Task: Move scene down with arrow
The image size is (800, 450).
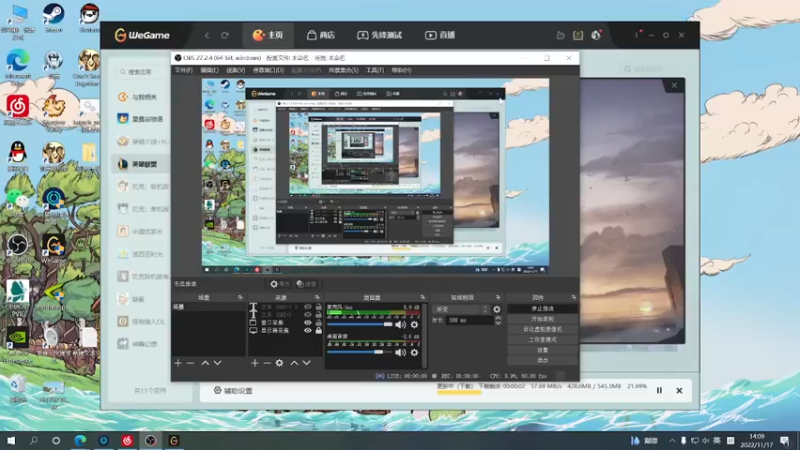Action: click(218, 363)
